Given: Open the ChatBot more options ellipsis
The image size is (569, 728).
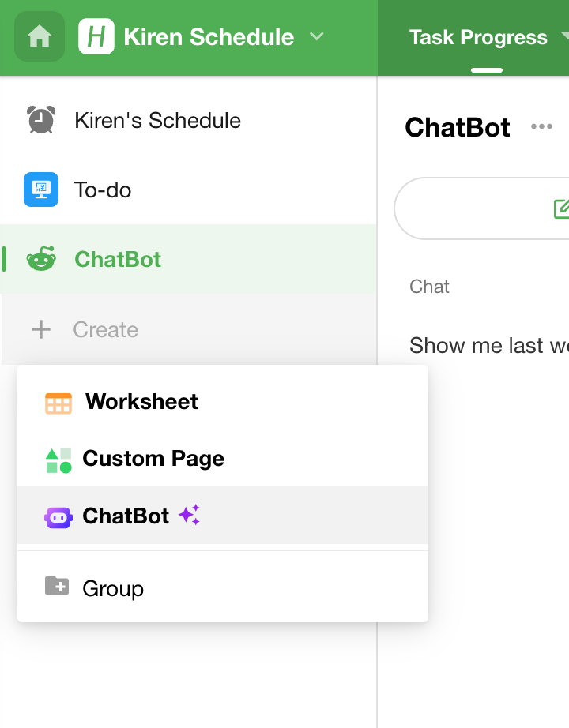Looking at the screenshot, I should click(x=541, y=127).
